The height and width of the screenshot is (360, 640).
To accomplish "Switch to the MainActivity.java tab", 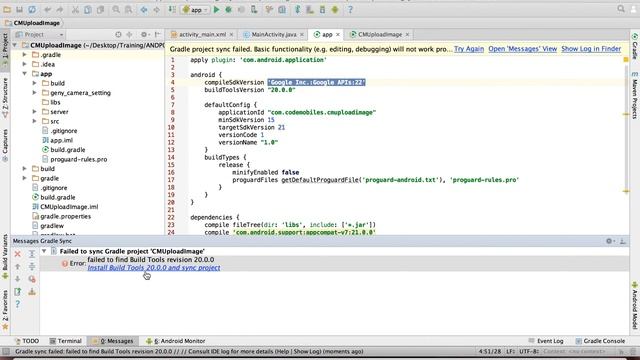I will pyautogui.click(x=274, y=35).
